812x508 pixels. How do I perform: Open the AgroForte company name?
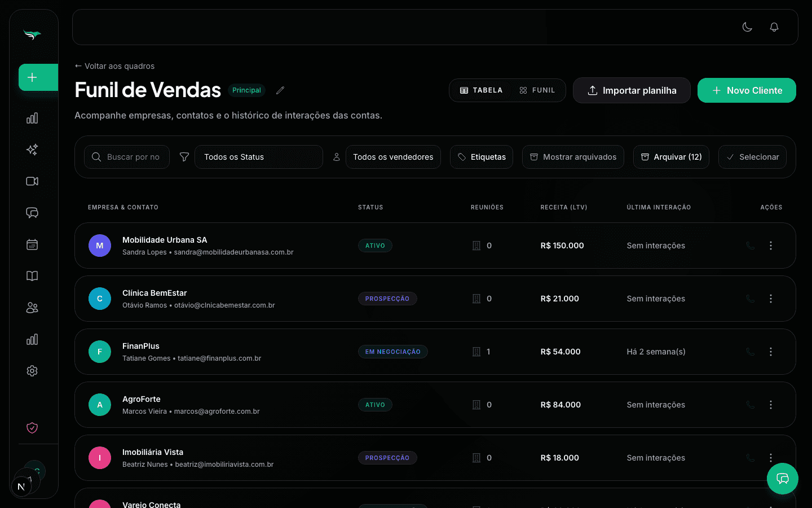point(142,399)
